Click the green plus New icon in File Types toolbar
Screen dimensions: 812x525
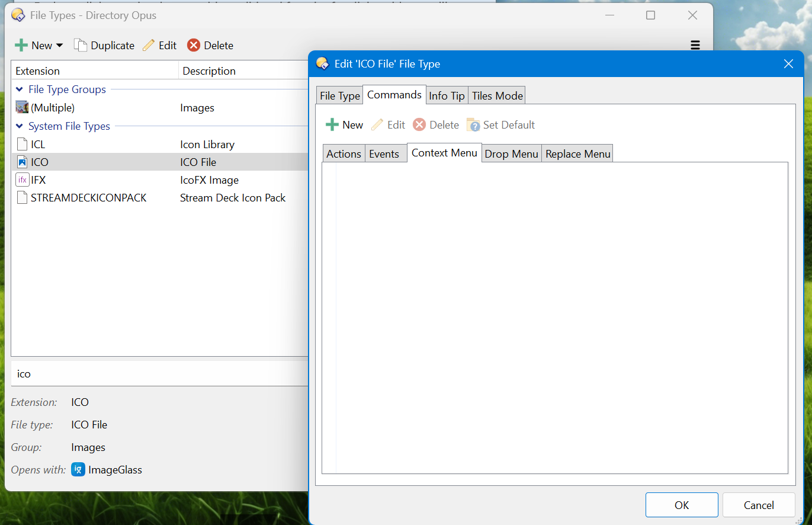coord(21,46)
